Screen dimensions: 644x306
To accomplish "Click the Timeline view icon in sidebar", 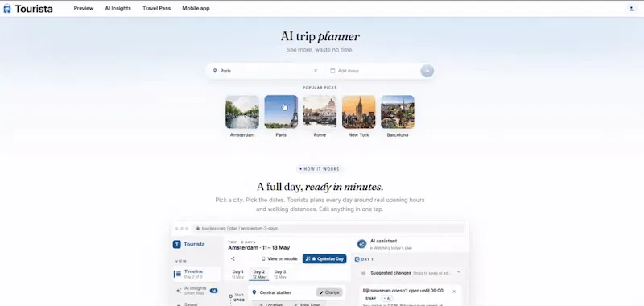I will [178, 274].
